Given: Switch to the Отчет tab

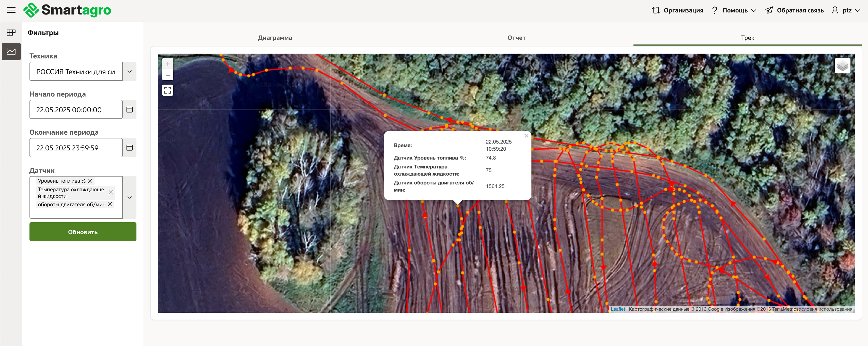Looking at the screenshot, I should pos(516,38).
